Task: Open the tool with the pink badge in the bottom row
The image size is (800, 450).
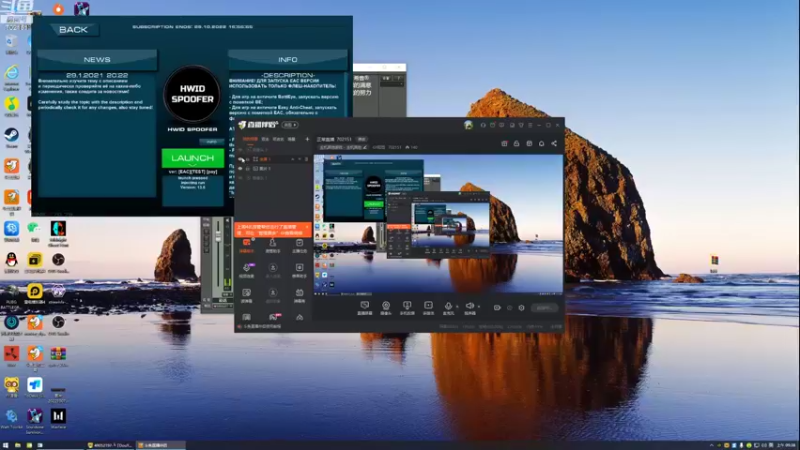Action: (x=274, y=317)
